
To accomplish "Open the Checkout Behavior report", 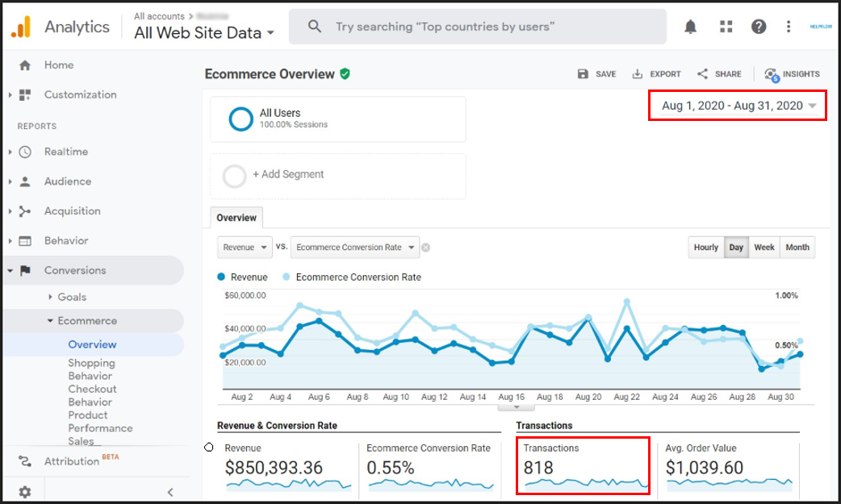I will pyautogui.click(x=92, y=395).
